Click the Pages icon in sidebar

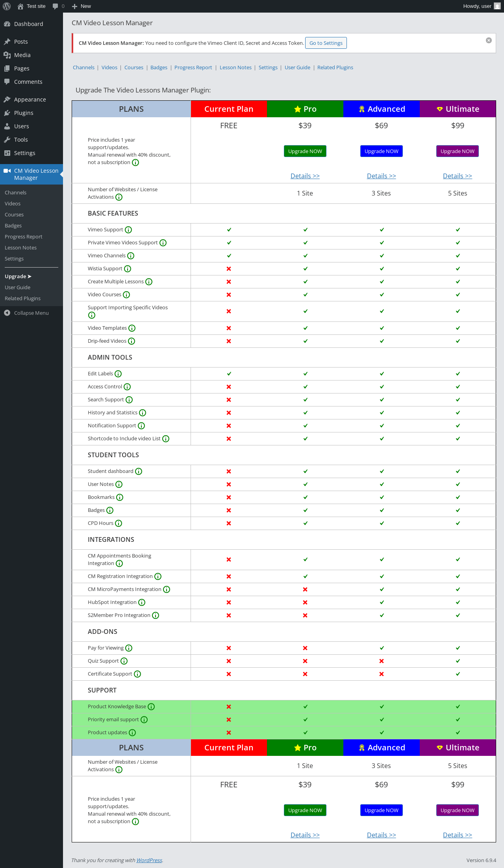[x=7, y=68]
